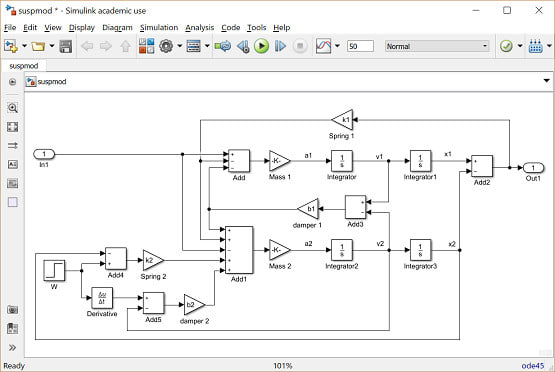Select the Add2 sum block
This screenshot has width=555, height=372.
482,166
